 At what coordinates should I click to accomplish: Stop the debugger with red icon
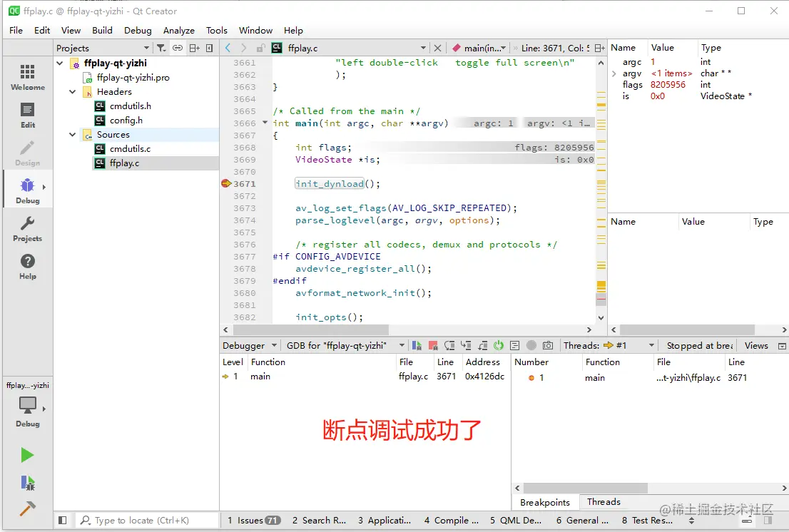[x=433, y=345]
